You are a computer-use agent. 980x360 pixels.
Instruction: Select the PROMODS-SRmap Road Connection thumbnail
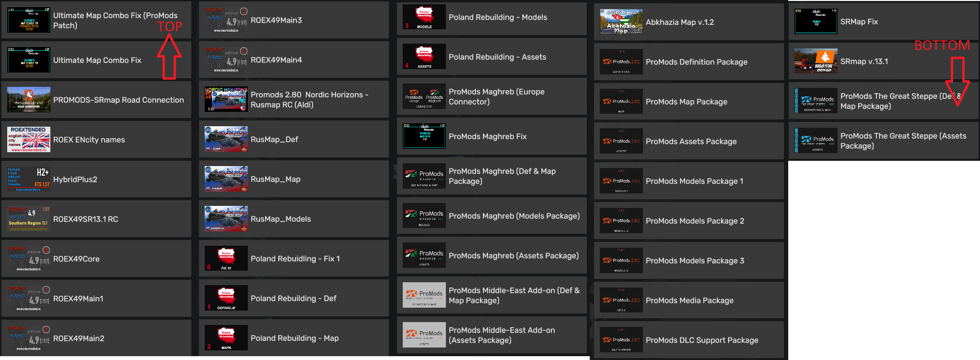[29, 100]
